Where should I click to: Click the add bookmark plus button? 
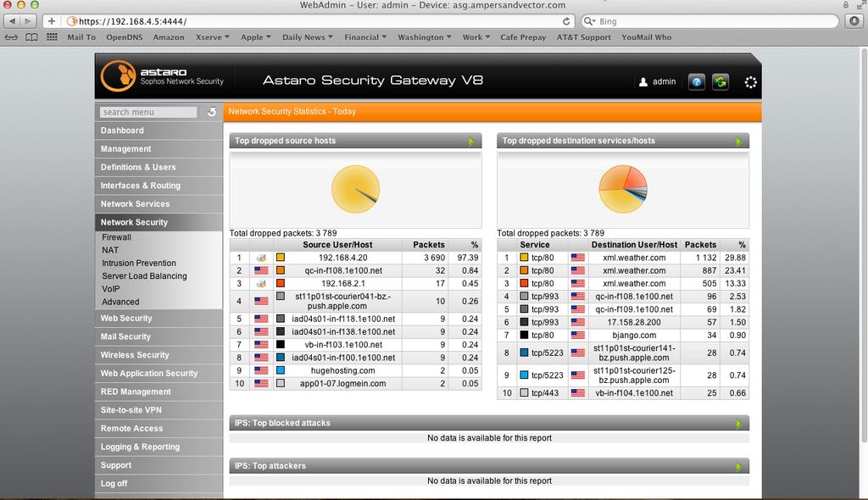(x=52, y=21)
